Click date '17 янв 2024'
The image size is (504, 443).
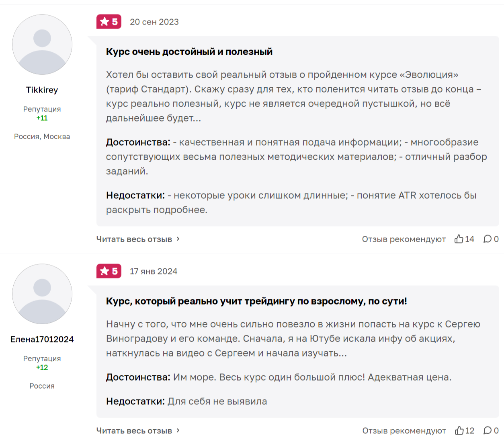(154, 271)
